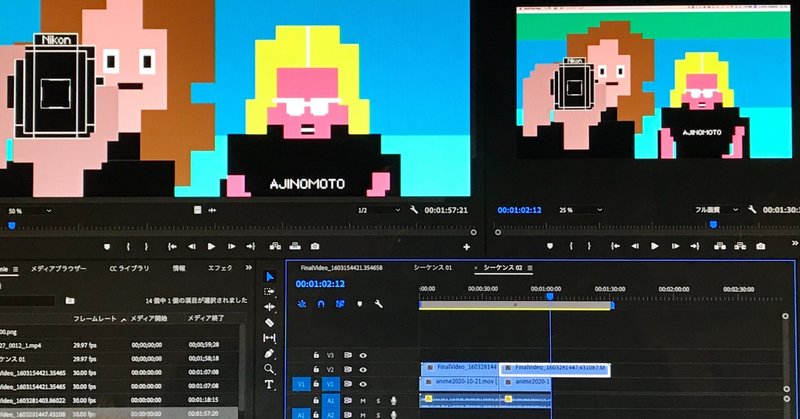Click Extract button in Program monitor

coord(740,246)
